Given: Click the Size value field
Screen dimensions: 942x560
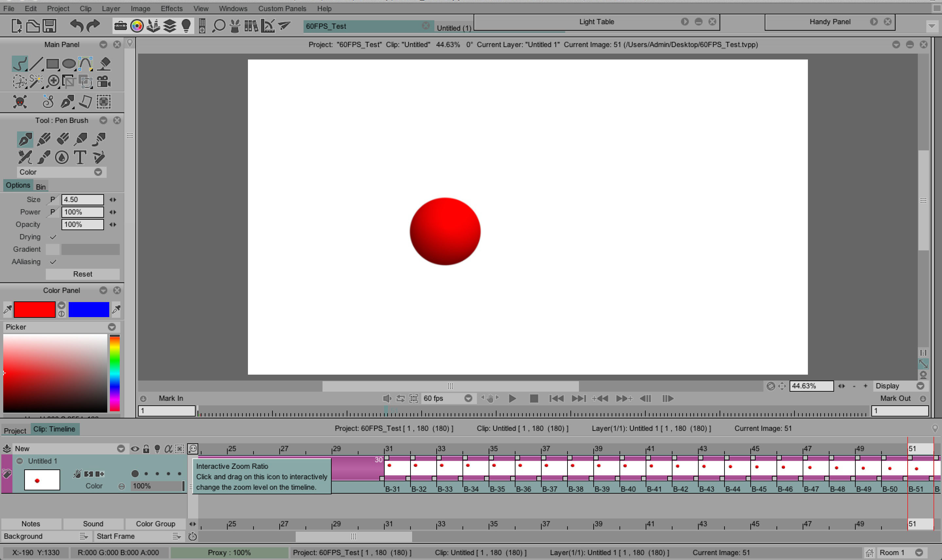Looking at the screenshot, I should click(x=83, y=200).
